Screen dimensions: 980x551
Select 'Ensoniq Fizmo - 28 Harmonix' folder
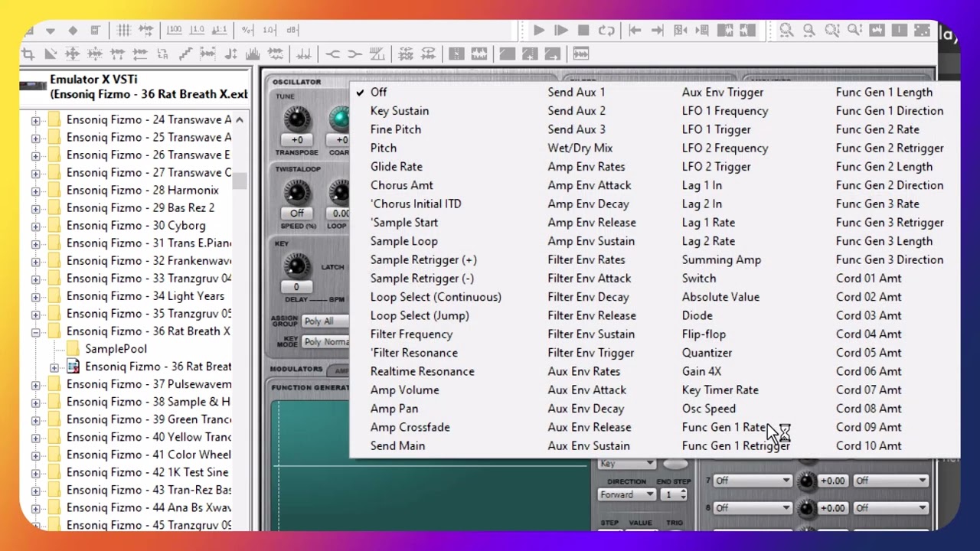142,191
